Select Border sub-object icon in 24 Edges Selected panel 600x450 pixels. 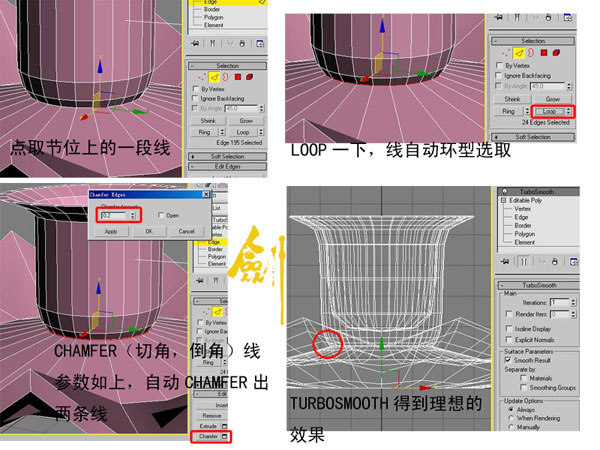tap(531, 53)
